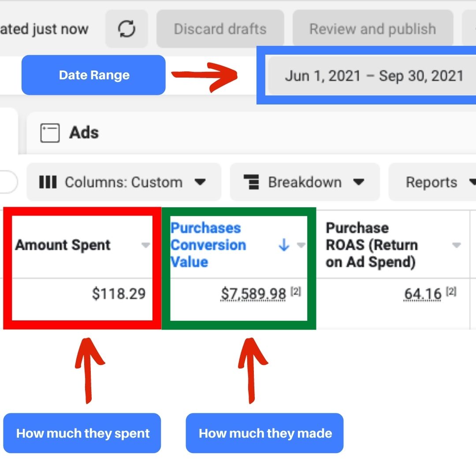Click the 64.16 ROAS value
This screenshot has height=476, width=476.
[422, 294]
